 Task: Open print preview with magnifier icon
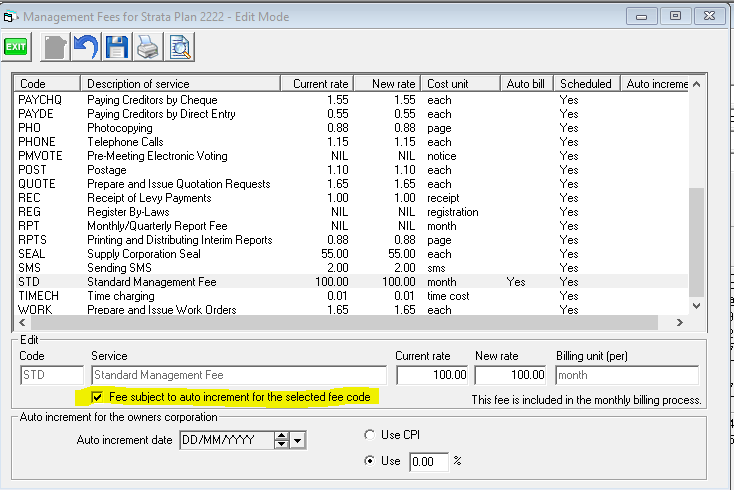click(180, 46)
